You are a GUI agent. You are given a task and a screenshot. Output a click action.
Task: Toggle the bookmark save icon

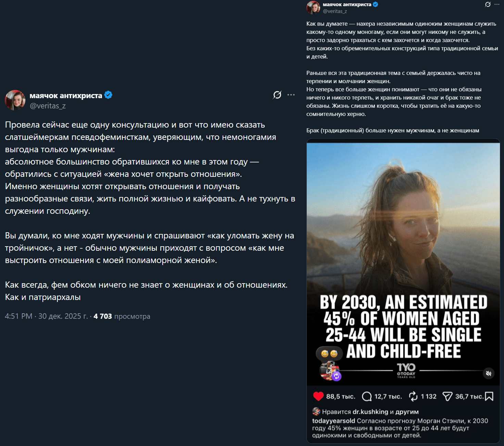pyautogui.click(x=489, y=396)
